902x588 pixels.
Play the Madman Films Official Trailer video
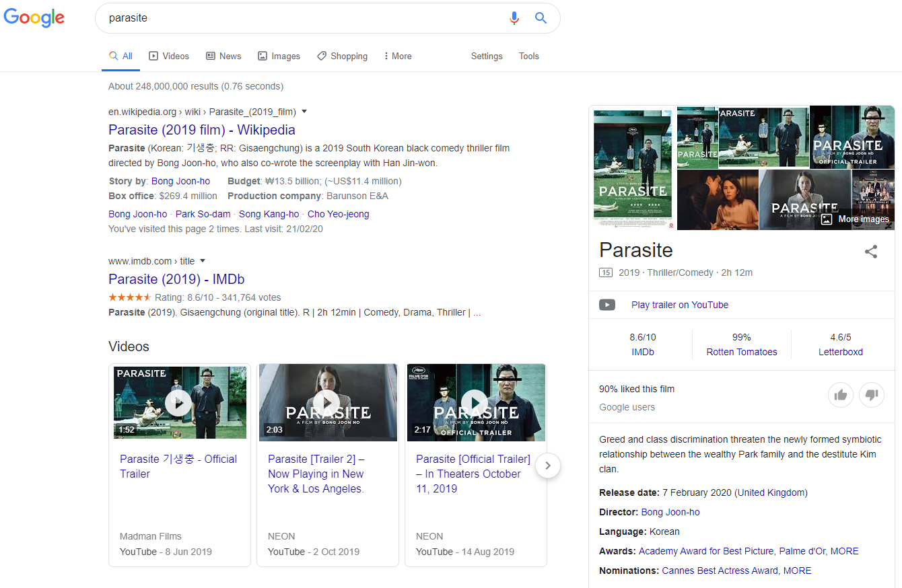click(x=180, y=403)
